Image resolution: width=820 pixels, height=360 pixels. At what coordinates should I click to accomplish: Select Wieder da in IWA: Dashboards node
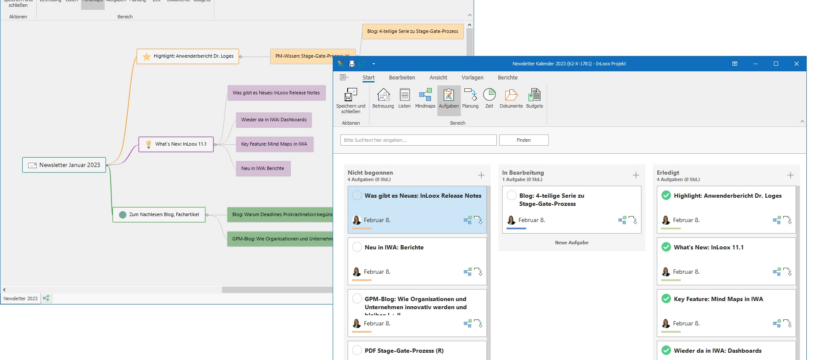274,120
